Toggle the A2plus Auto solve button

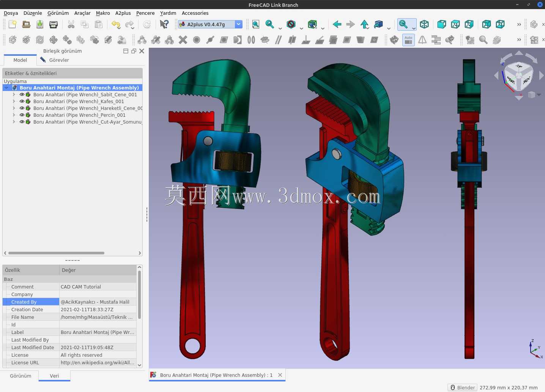(408, 40)
